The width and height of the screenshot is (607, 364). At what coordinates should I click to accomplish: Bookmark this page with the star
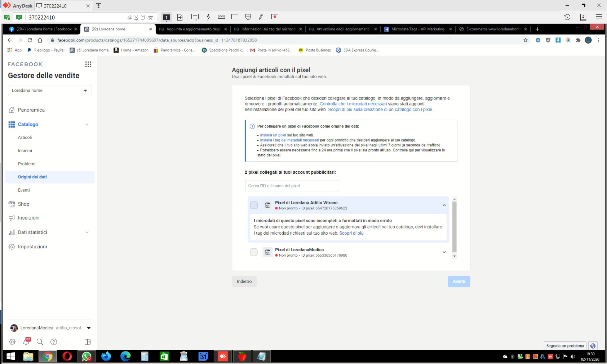point(526,40)
